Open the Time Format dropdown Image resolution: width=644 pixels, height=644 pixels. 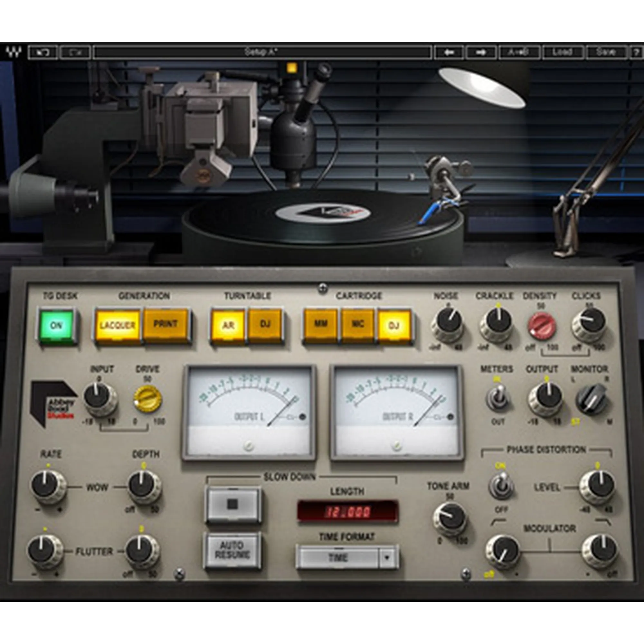(347, 557)
